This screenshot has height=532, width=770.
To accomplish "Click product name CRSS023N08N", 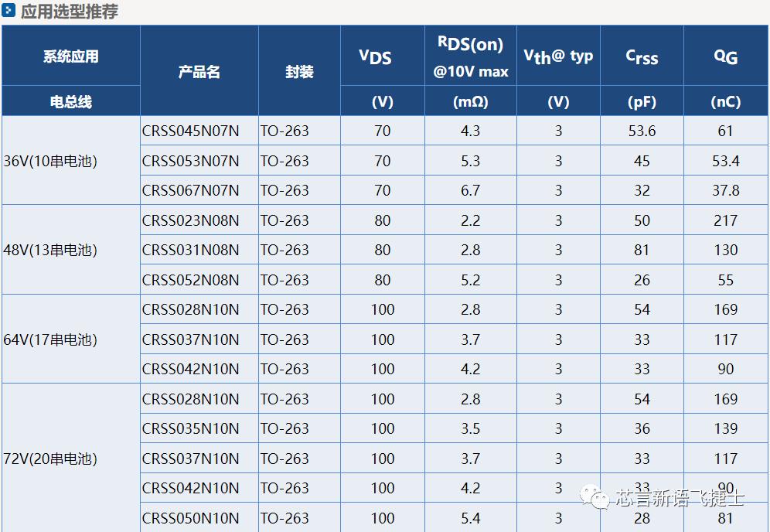I will point(190,220).
